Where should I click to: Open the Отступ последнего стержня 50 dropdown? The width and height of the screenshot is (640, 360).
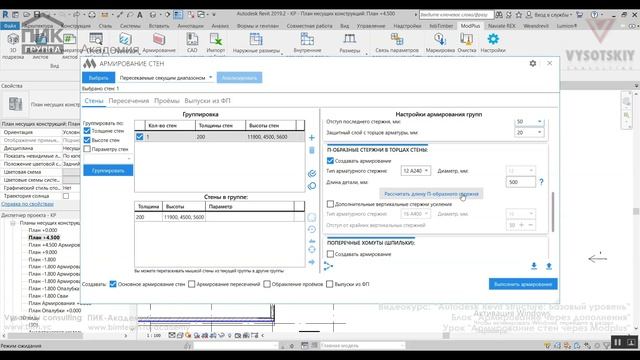pos(529,122)
